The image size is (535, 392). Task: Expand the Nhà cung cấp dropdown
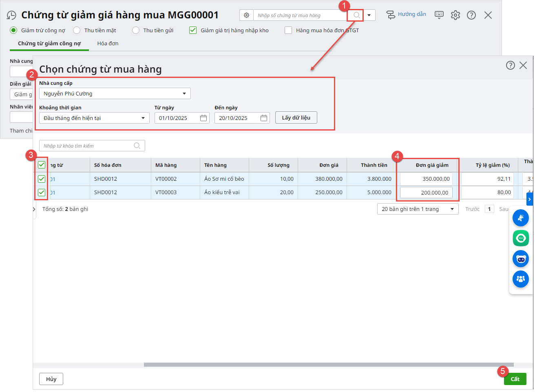point(184,93)
